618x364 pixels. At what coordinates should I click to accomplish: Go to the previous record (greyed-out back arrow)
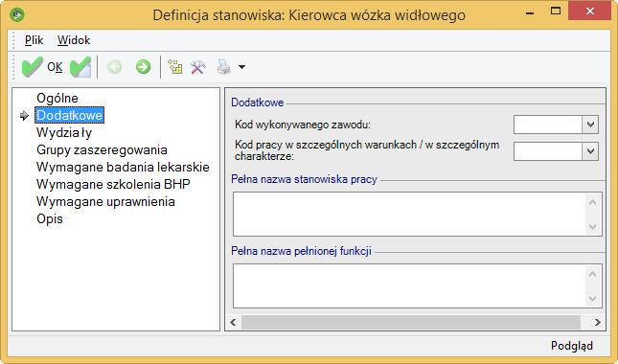[x=115, y=67]
